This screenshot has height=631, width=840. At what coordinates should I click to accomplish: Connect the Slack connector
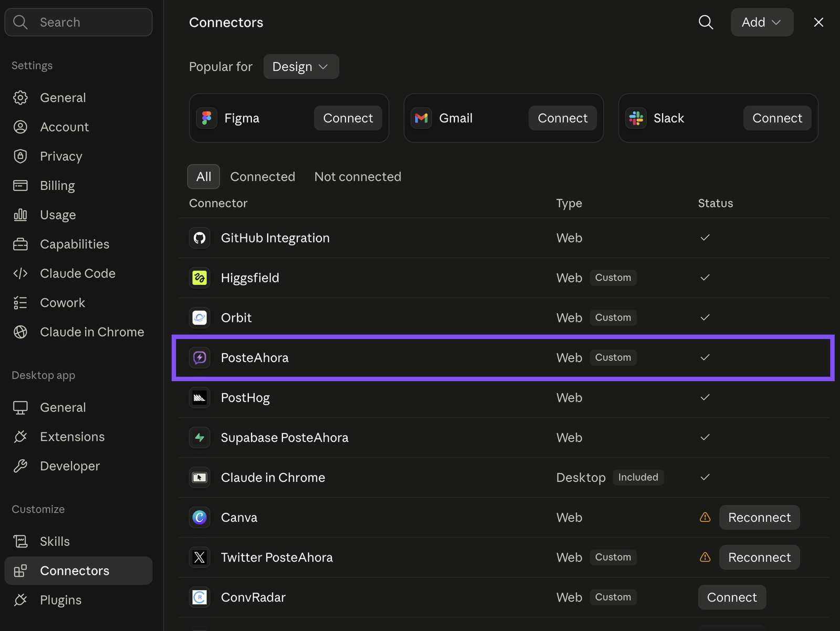777,118
